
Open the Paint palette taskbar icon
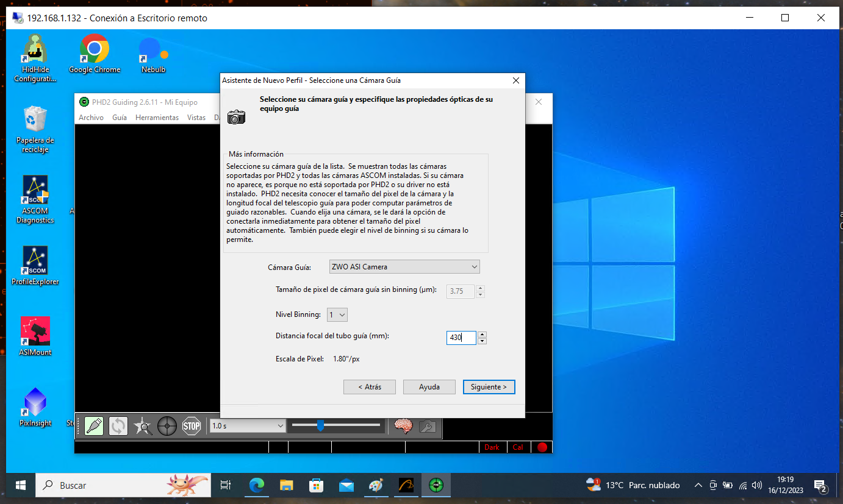(x=376, y=485)
